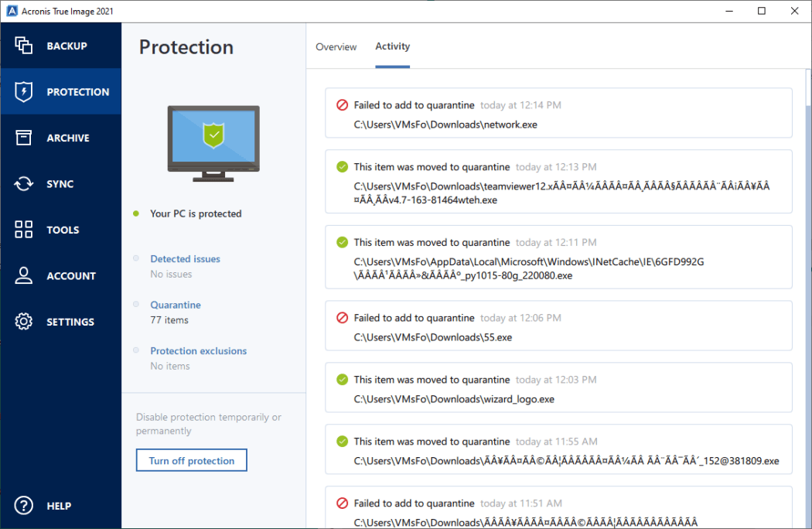This screenshot has width=812, height=529.
Task: Open the Protection exclusions link
Action: pos(198,350)
